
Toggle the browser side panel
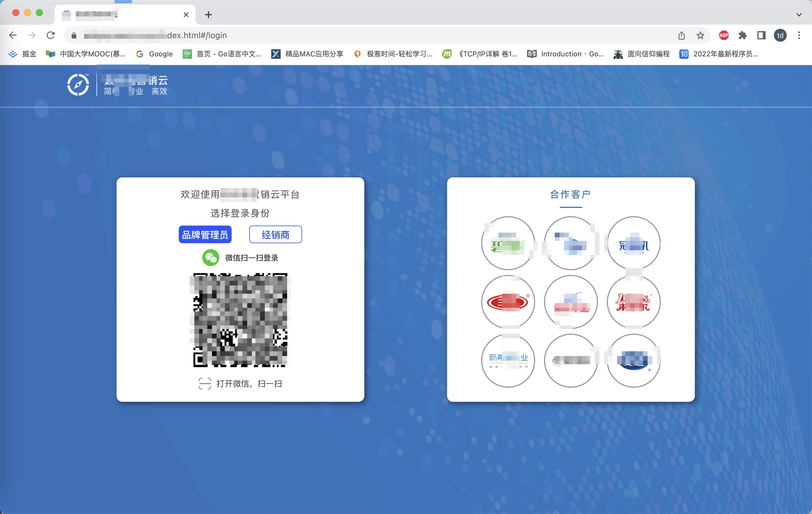point(762,35)
